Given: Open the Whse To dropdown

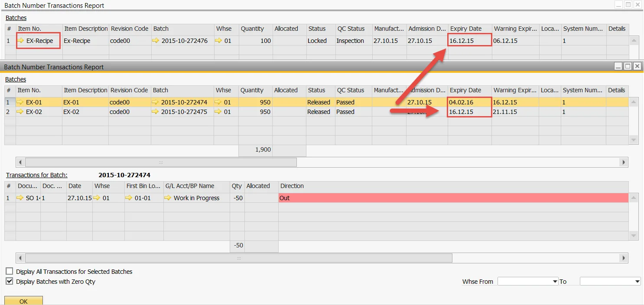Looking at the screenshot, I should (637, 282).
